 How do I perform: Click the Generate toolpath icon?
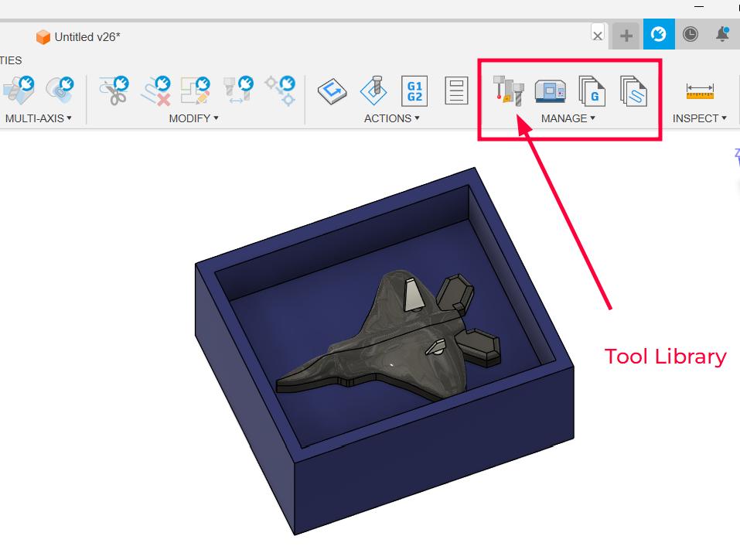[332, 90]
